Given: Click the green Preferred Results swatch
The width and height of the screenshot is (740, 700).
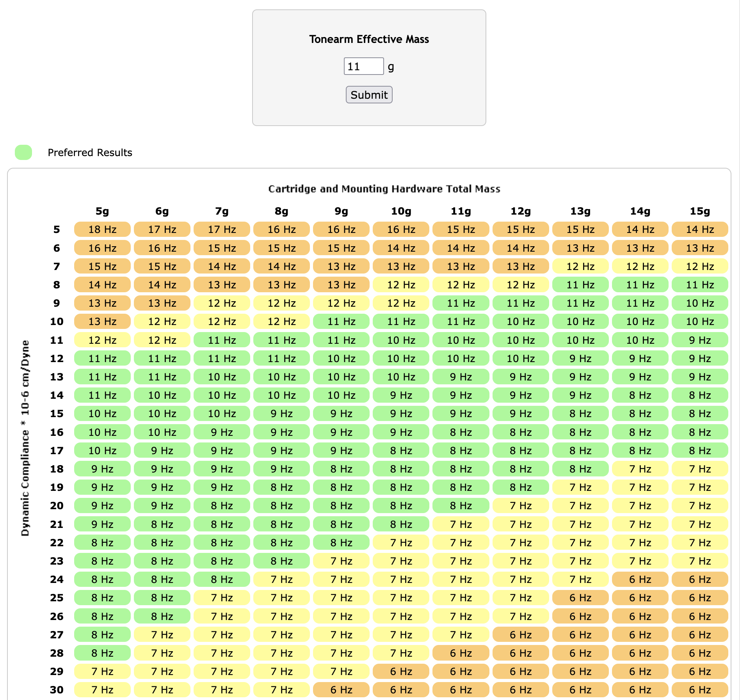Looking at the screenshot, I should click(23, 152).
